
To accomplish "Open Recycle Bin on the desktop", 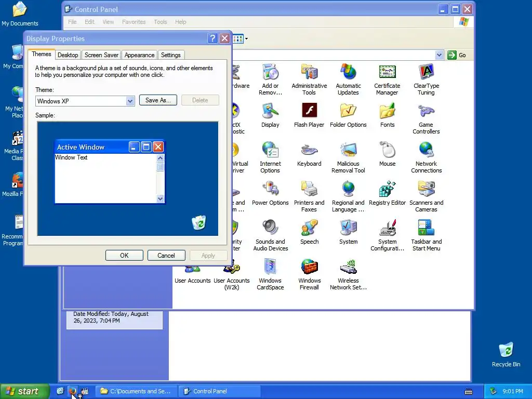I will coord(506,354).
